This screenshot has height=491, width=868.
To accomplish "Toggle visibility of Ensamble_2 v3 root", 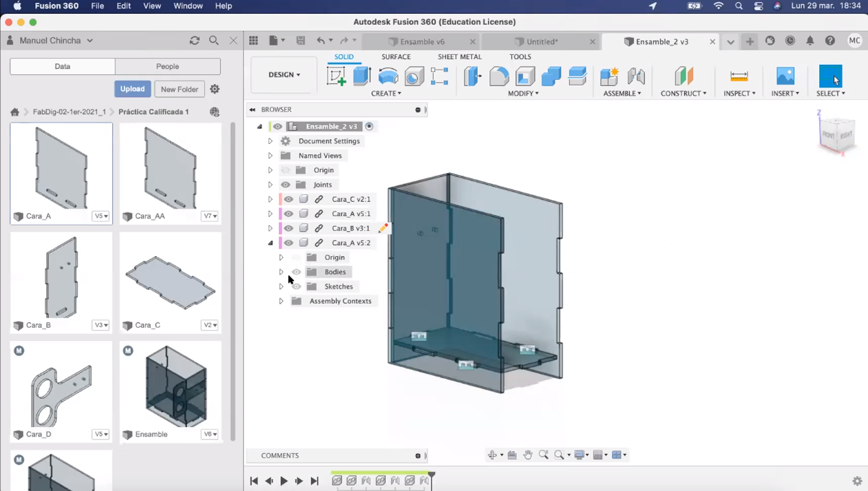I will point(277,127).
